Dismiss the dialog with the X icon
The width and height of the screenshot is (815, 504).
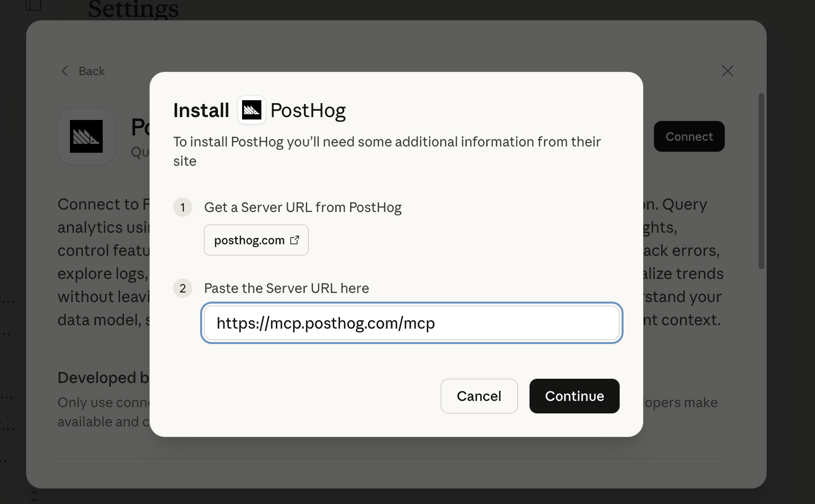tap(727, 71)
